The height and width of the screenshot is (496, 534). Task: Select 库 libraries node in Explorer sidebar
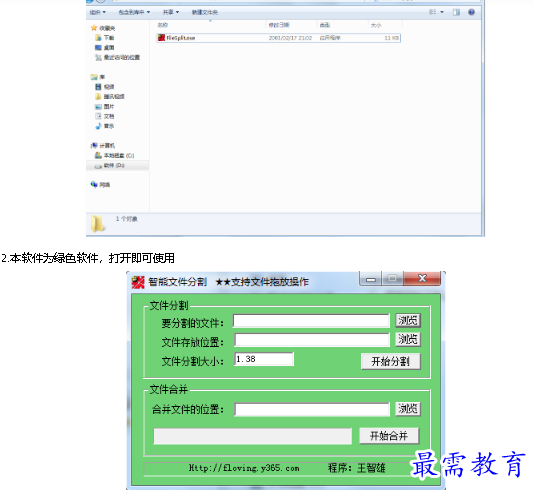coord(98,77)
